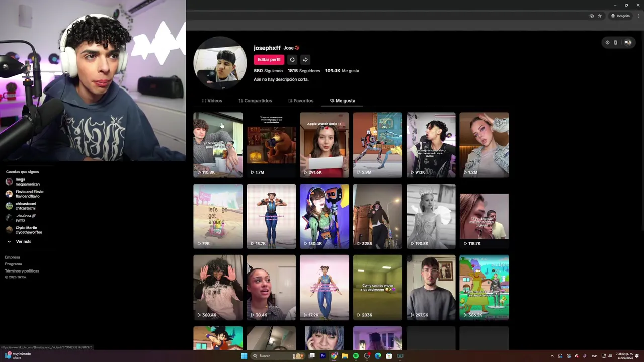The image size is (644, 362).
Task: Open Clyde Martin clydethewolffee account
Action: [x=24, y=230]
